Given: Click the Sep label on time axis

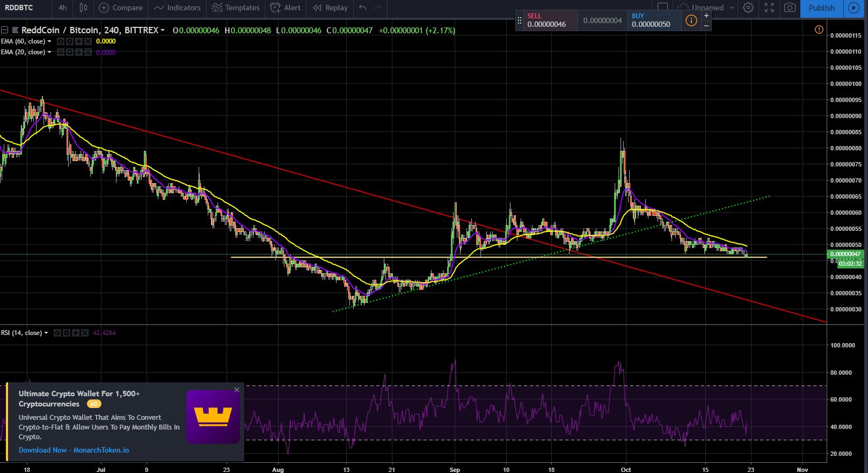Looking at the screenshot, I should pyautogui.click(x=455, y=469).
